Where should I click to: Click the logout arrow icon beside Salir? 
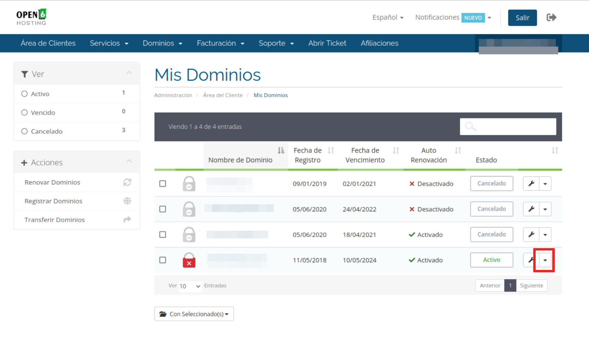click(551, 17)
